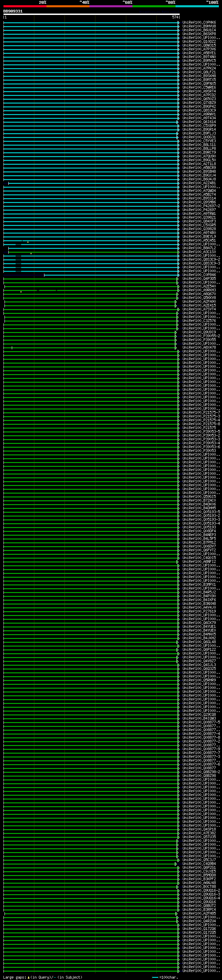The image size is (222, 980).
Task: Select the UniRef100_Q9SMB6 label
Action: click(x=199, y=202)
